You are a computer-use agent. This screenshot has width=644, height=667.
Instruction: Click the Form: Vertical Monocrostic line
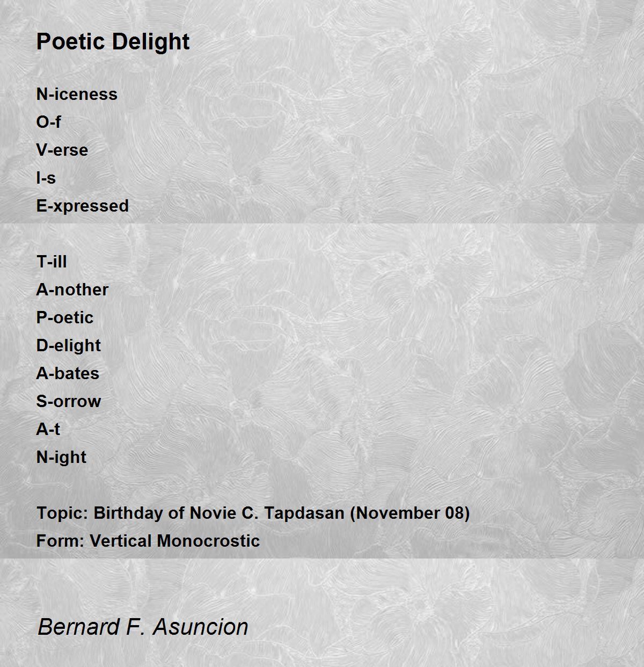148,541
